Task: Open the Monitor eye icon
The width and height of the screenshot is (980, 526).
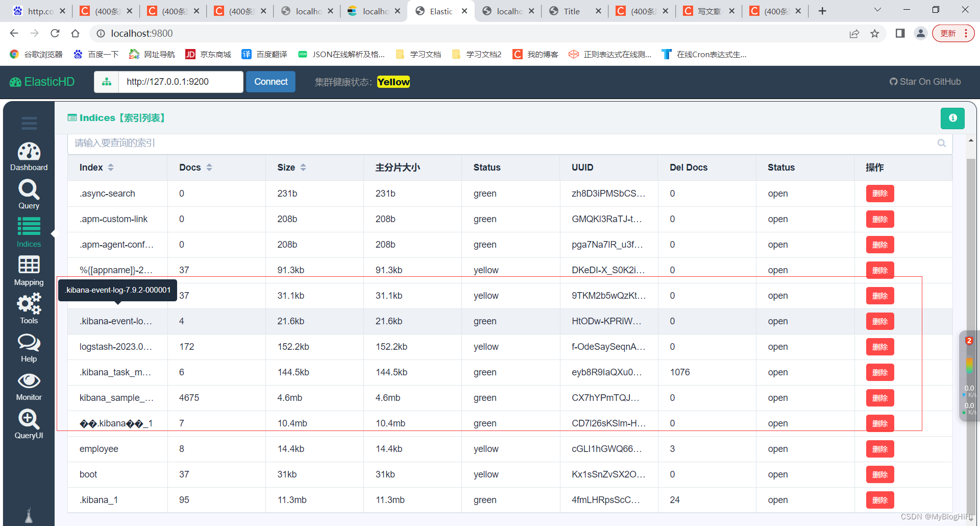Action: (x=29, y=386)
